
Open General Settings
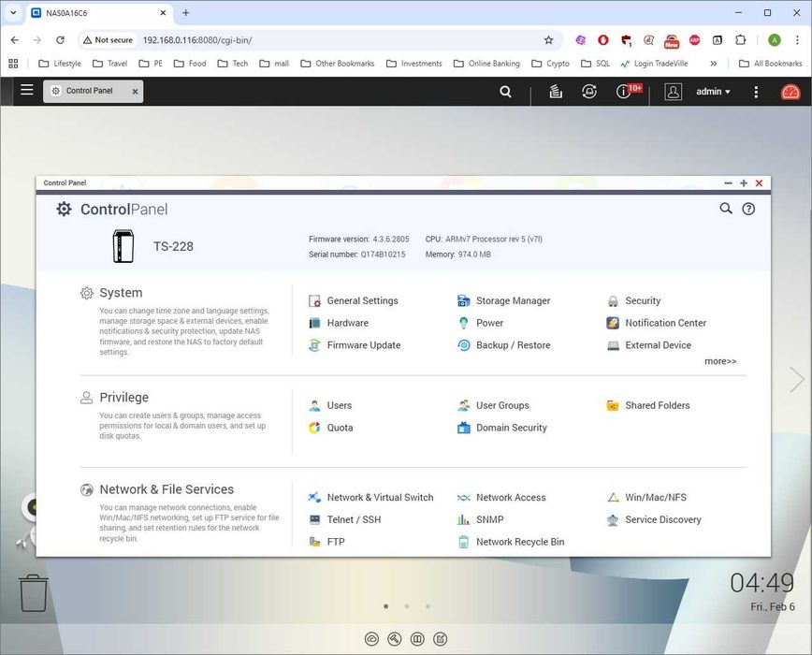point(354,301)
